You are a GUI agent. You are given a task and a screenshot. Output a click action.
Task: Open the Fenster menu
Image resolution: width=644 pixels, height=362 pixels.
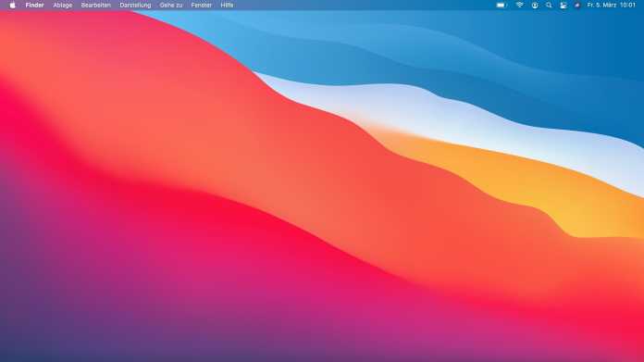pos(202,6)
